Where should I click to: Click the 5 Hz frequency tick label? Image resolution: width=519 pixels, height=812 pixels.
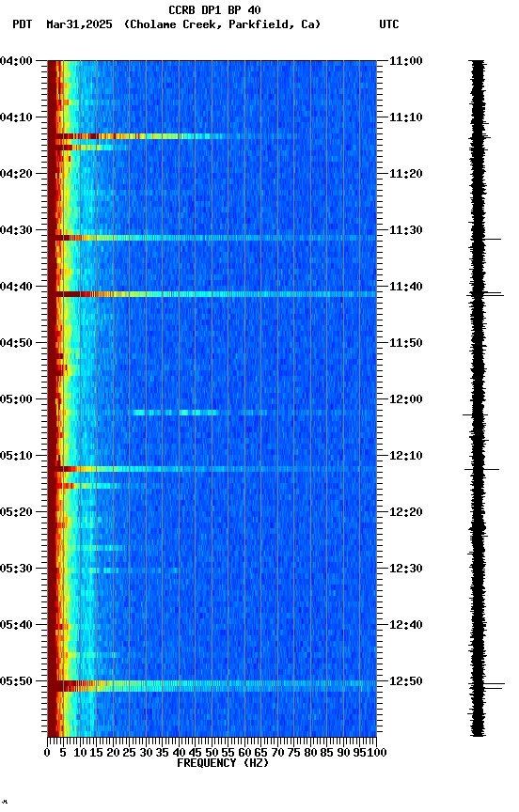[63, 754]
